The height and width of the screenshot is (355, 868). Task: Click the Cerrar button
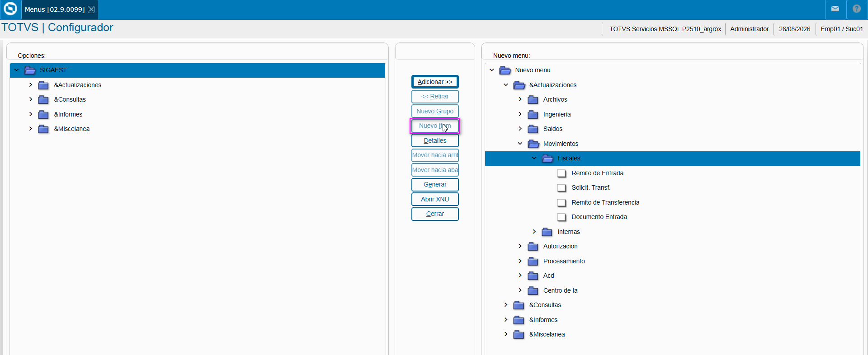click(435, 214)
